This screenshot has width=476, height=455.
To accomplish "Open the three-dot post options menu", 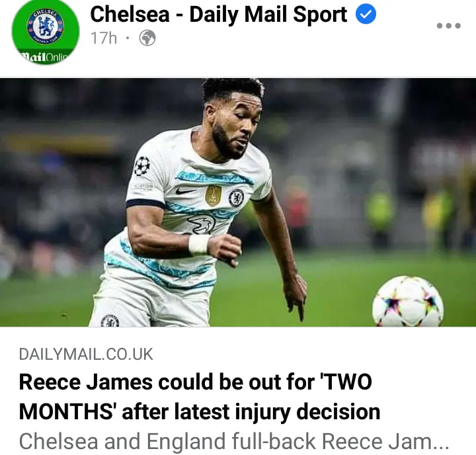I will 449,26.
